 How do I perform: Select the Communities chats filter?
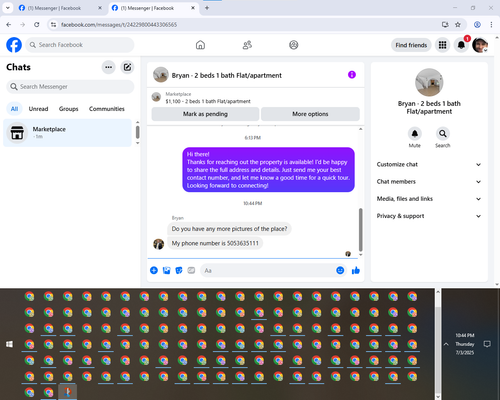[107, 109]
